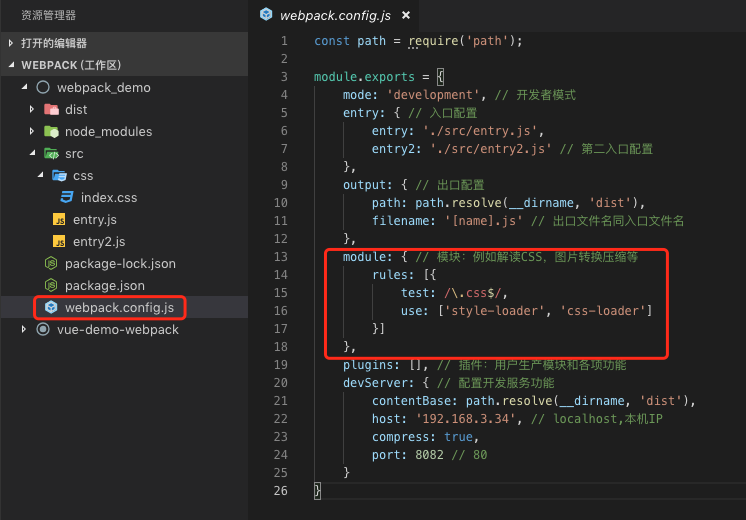
Task: Click line number 26 in the gutter
Action: (x=281, y=491)
